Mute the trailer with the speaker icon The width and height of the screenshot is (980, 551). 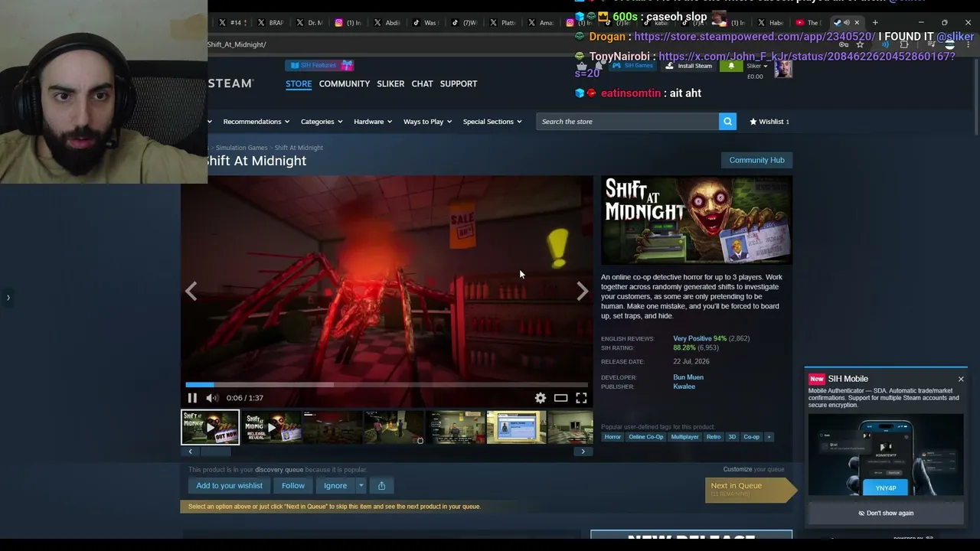click(x=212, y=398)
